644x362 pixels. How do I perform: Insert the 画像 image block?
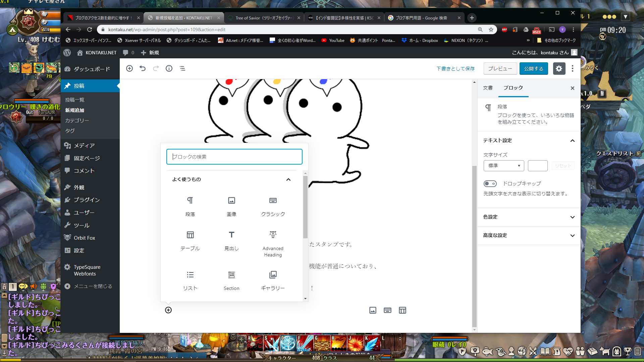click(231, 206)
